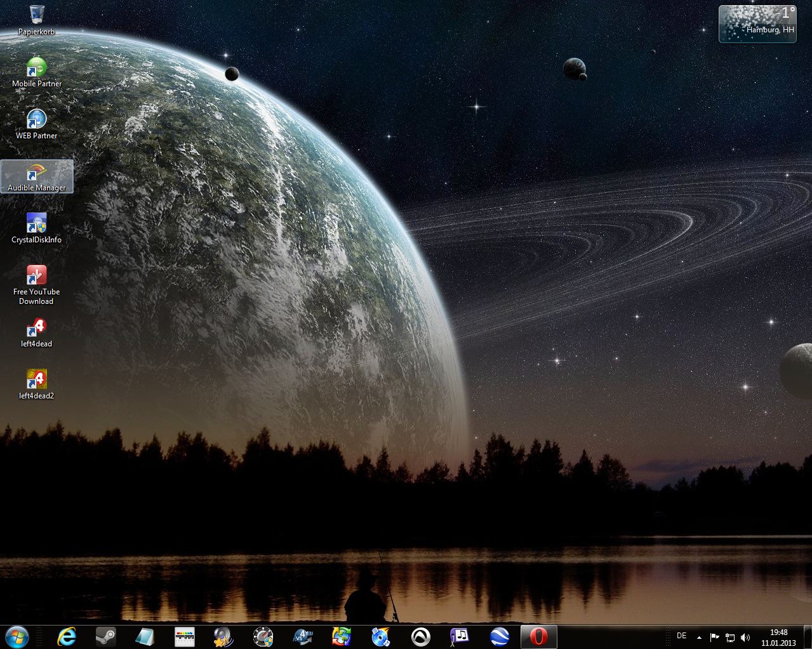Switch to the Opera taskbar button
The height and width of the screenshot is (649, 812).
[539, 636]
